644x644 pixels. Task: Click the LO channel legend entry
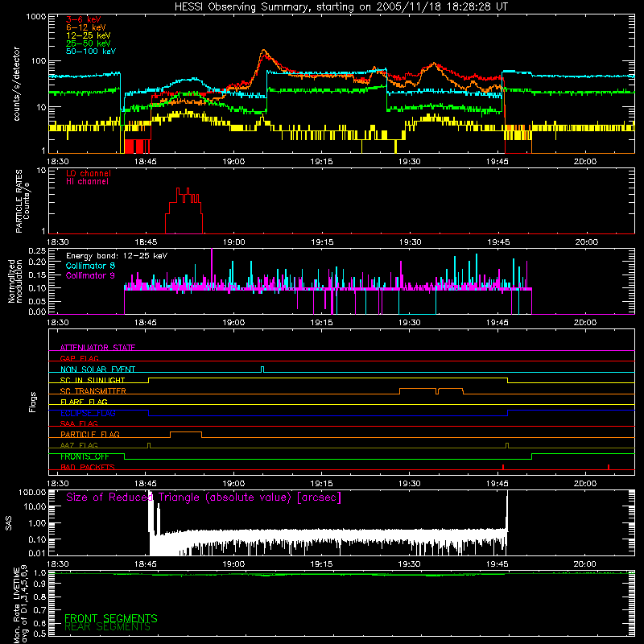(89, 173)
